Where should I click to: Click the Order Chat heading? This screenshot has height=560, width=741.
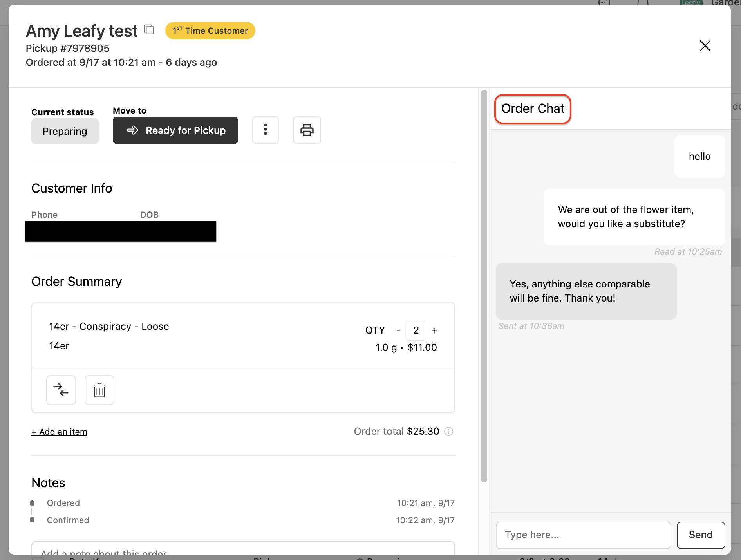(x=533, y=108)
